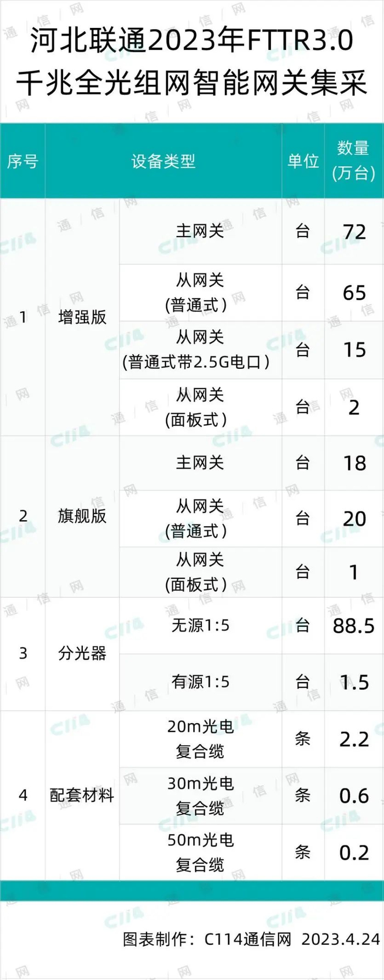
Task: Select the 配套材料 category cell
Action: click(x=82, y=795)
